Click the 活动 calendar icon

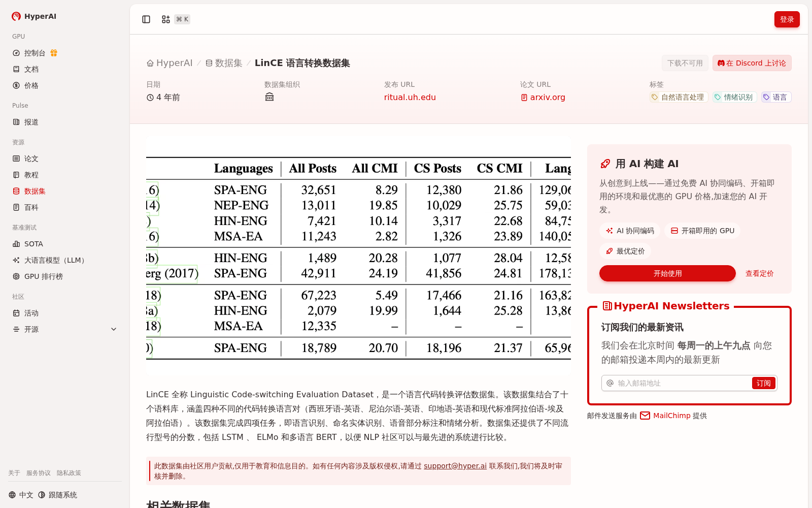click(x=16, y=313)
